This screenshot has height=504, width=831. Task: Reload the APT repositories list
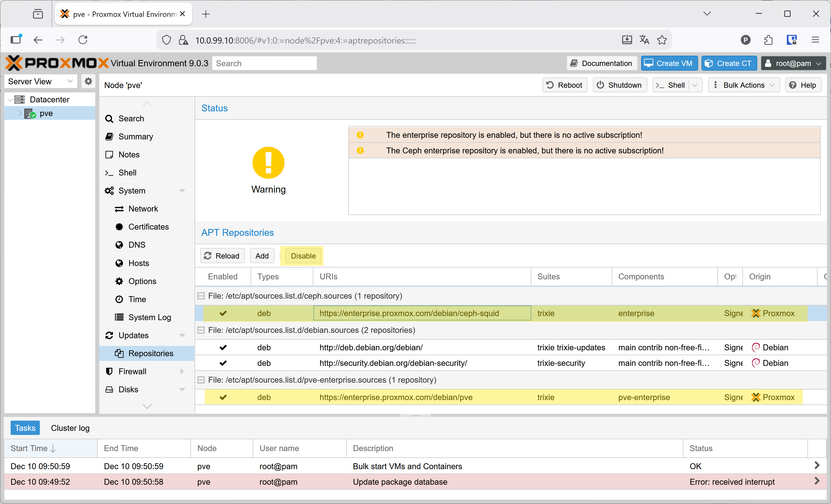tap(222, 256)
